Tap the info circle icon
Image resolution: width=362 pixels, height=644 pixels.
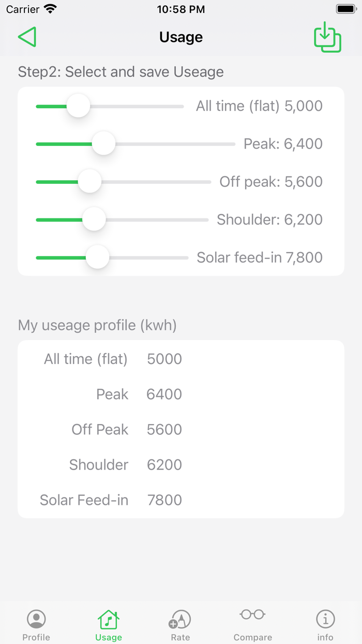click(x=325, y=618)
